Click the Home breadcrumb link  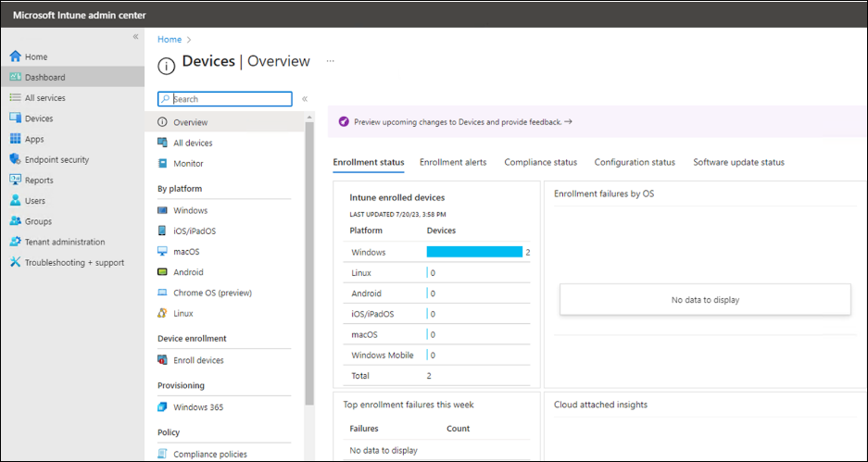[x=169, y=40]
